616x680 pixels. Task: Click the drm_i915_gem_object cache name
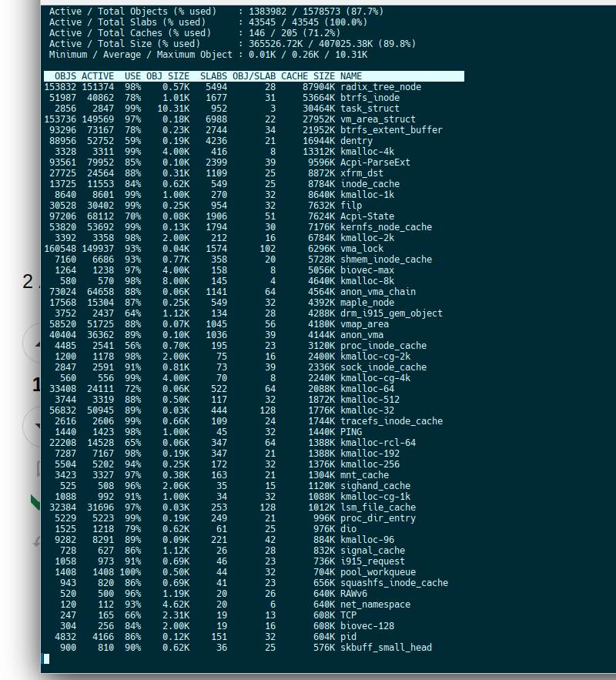point(391,313)
